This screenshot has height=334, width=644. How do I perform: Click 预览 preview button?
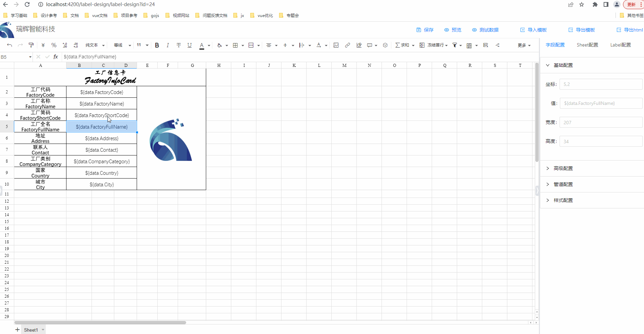pos(453,30)
